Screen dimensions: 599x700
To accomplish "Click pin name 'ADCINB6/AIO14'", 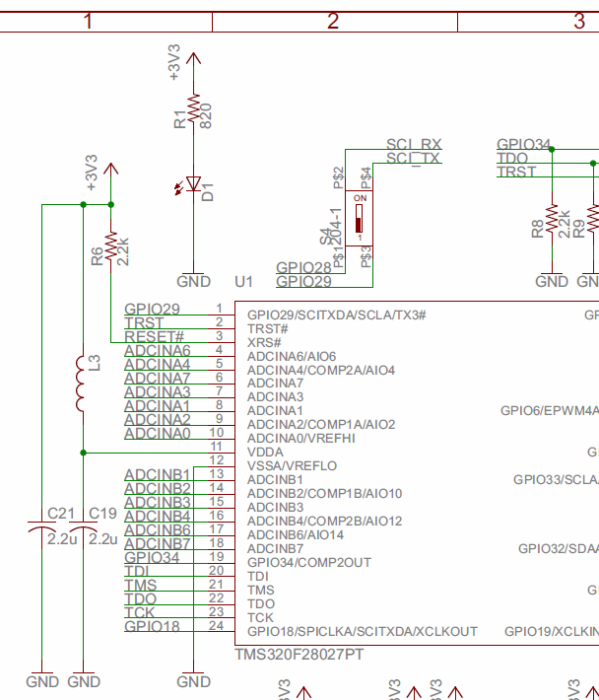I will pyautogui.click(x=296, y=534).
